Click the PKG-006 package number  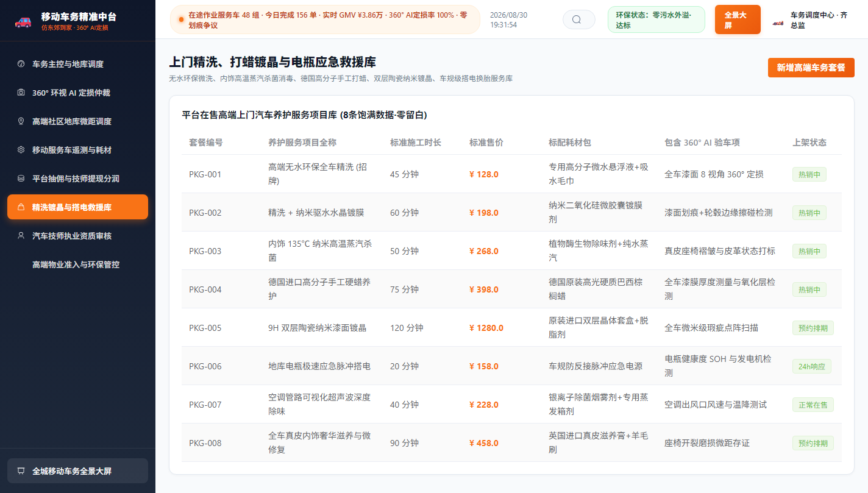point(205,366)
